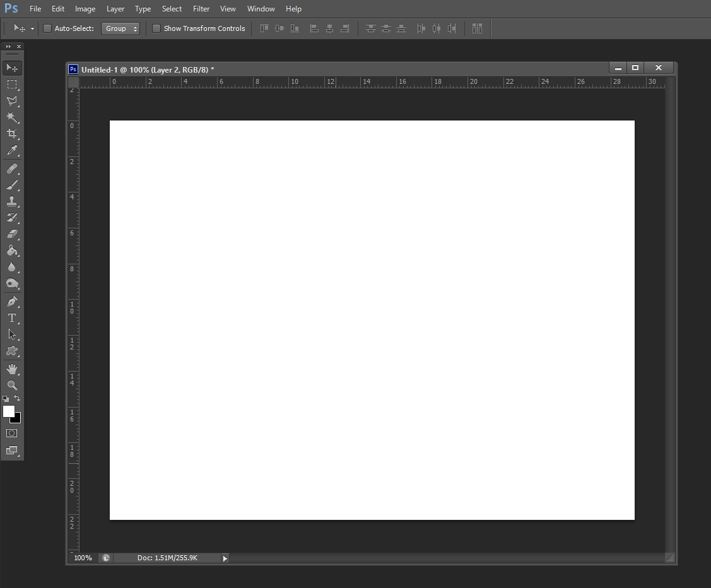Open the Move tool preset picker arrow
Viewport: 711px width, 588px height.
(x=32, y=28)
